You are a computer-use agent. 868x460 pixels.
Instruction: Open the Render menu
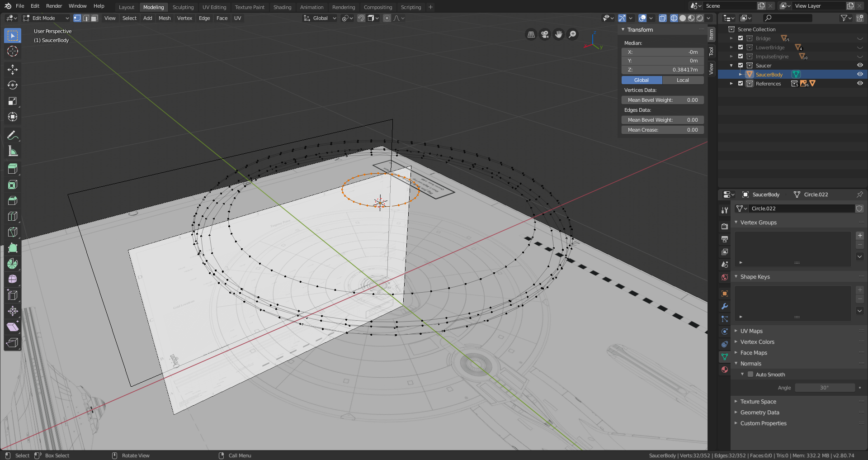(x=54, y=6)
